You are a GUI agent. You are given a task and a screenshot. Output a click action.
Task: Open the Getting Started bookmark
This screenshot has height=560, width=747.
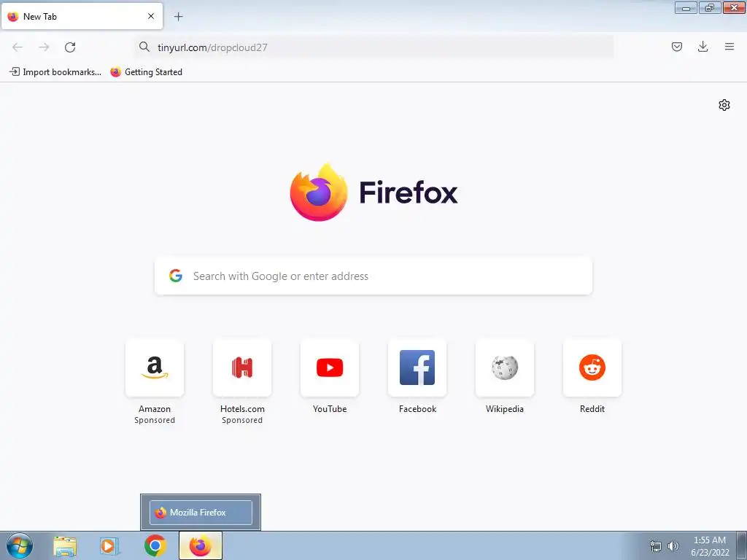click(x=146, y=72)
